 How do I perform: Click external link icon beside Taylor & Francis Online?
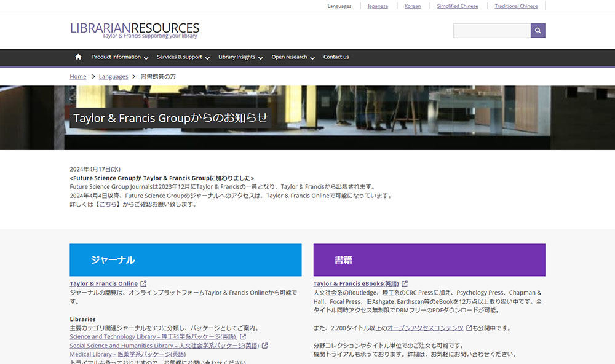click(144, 283)
